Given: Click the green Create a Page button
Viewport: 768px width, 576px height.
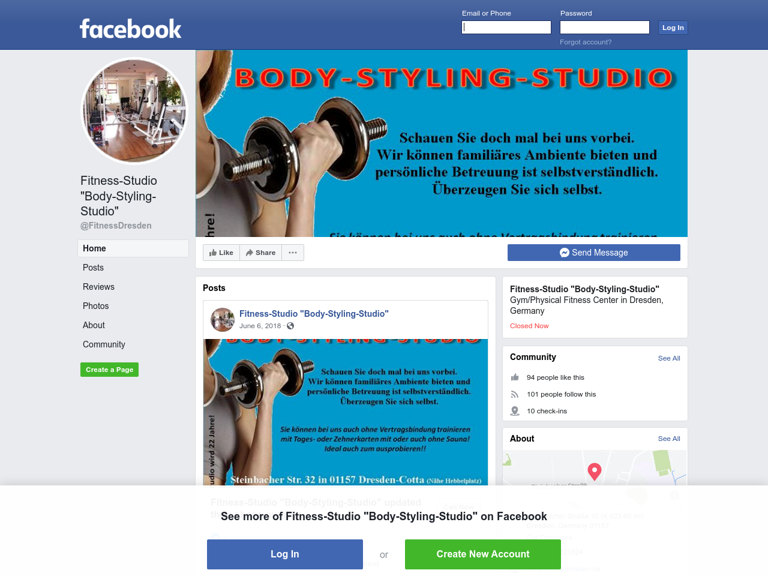Looking at the screenshot, I should pyautogui.click(x=109, y=369).
